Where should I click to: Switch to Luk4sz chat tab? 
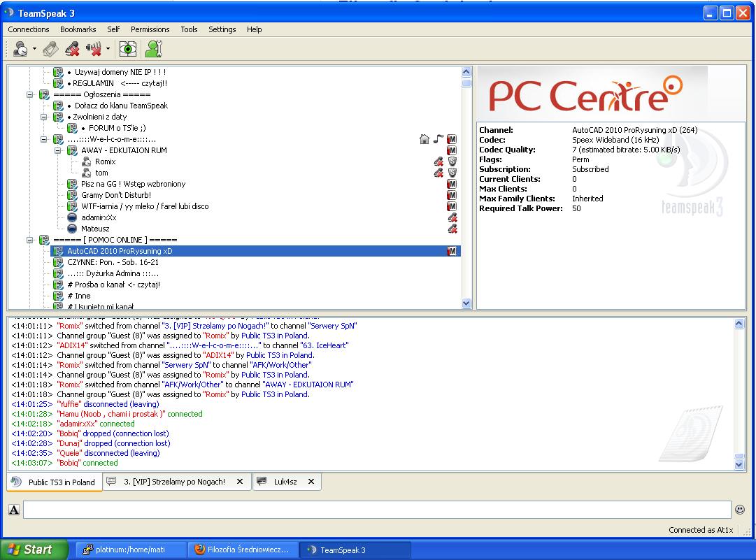pos(285,482)
